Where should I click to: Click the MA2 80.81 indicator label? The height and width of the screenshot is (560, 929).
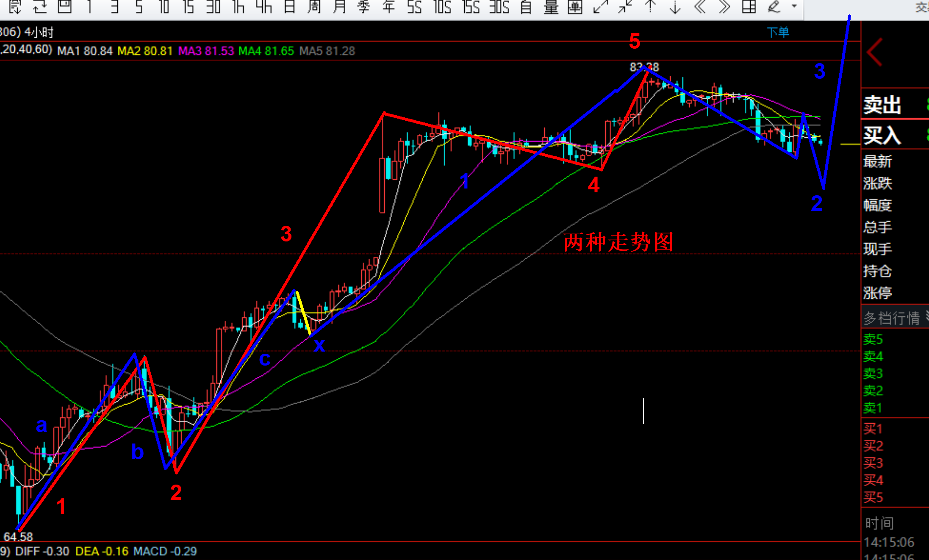(145, 51)
